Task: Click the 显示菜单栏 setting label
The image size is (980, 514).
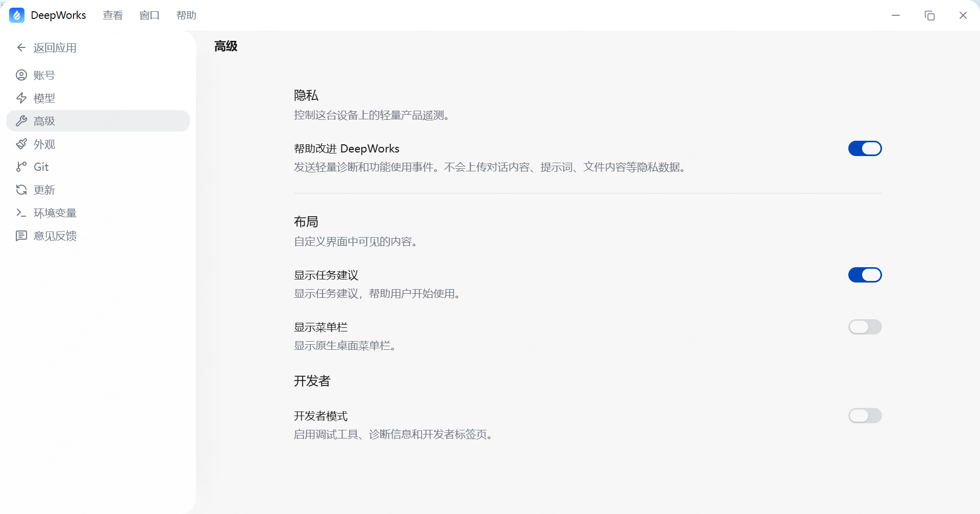Action: pos(321,327)
